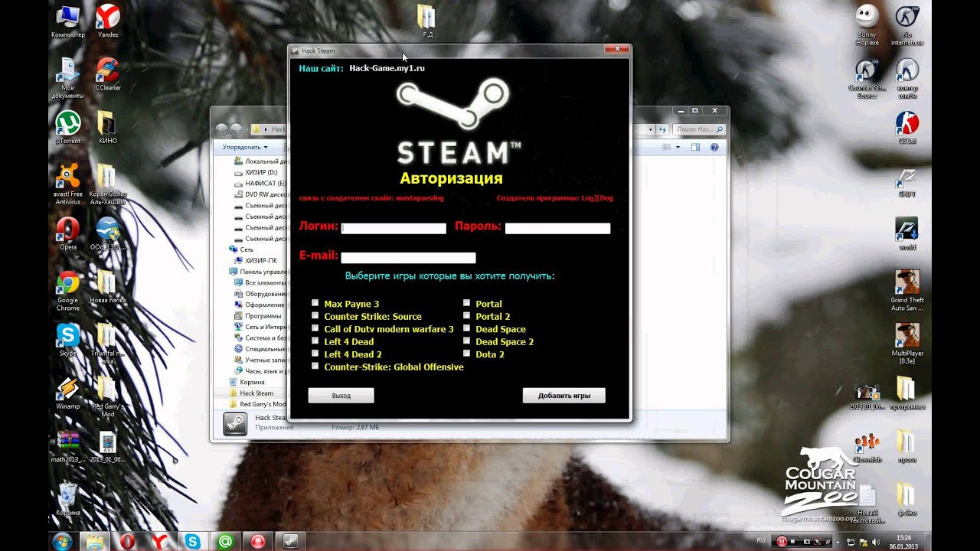
Task: Open the Red Garry's Mod desktop folder
Action: pos(107,397)
